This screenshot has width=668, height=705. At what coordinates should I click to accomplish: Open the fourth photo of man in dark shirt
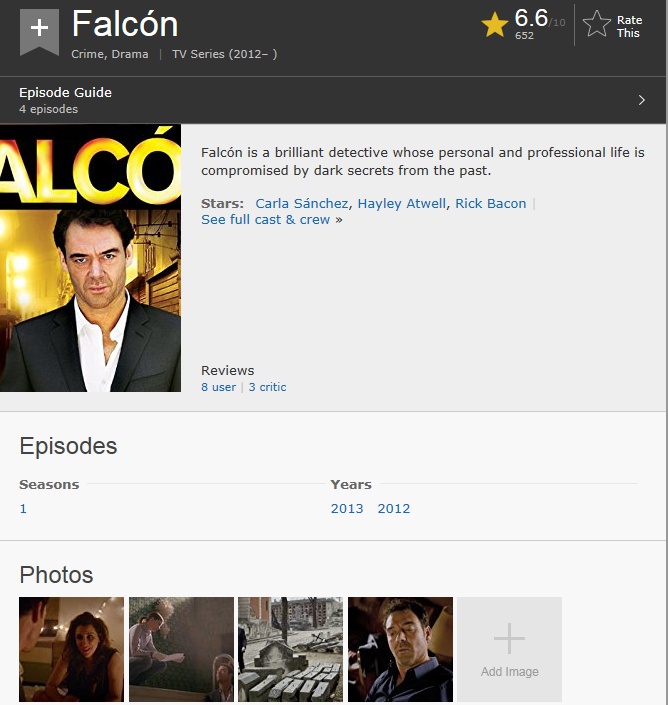(x=400, y=649)
